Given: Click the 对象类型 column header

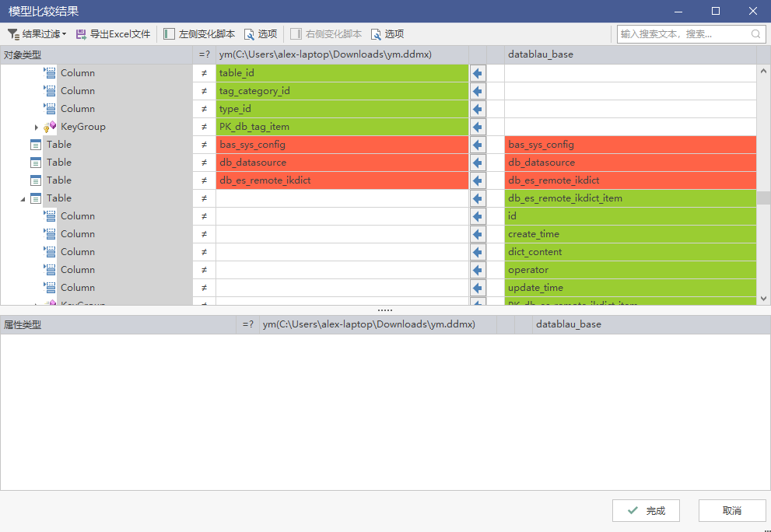Looking at the screenshot, I should click(x=96, y=54).
